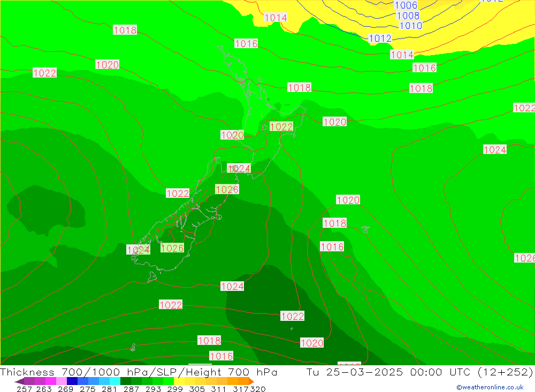Click the bright yellow swatch after green
This screenshot has width=535, height=392.
179,381
